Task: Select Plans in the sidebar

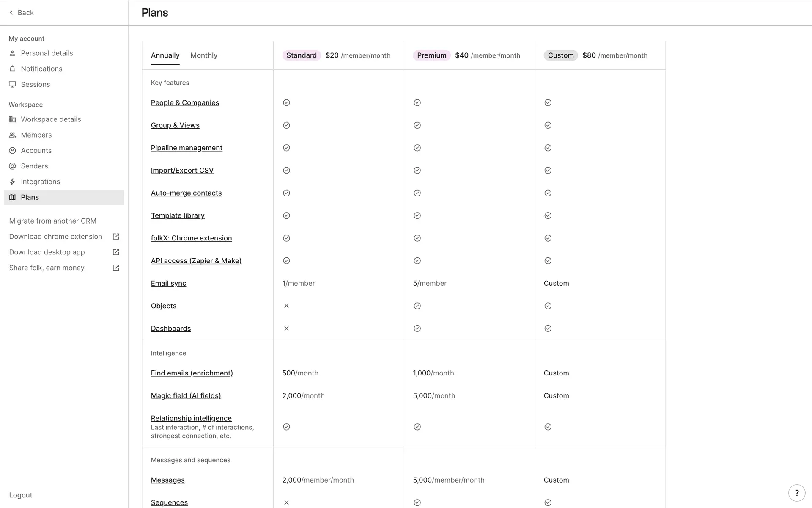Action: click(x=30, y=197)
